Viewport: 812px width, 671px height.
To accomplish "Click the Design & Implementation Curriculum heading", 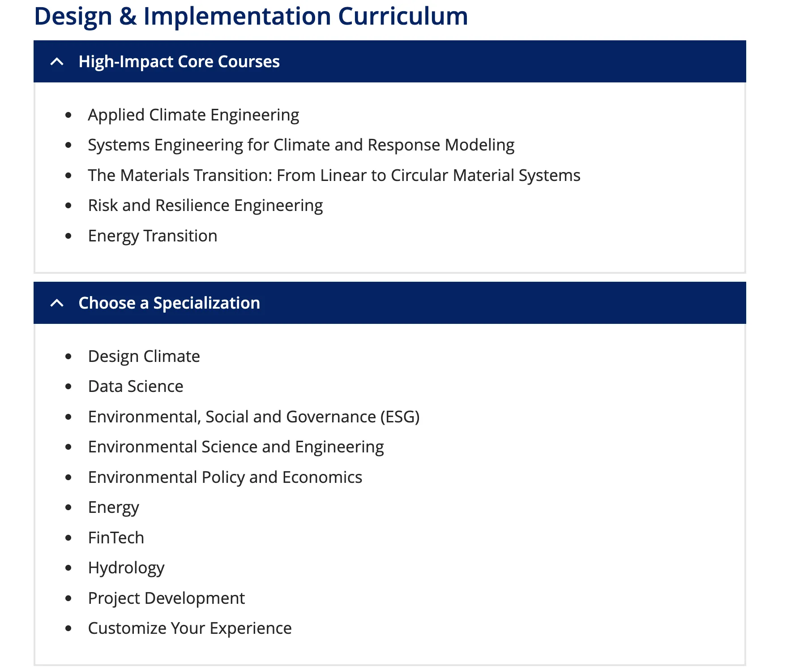I will [x=251, y=16].
